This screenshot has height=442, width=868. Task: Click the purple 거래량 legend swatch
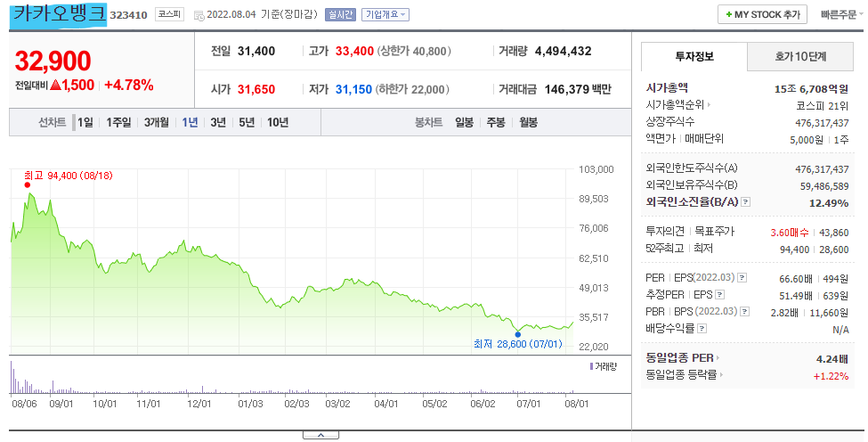pyautogui.click(x=592, y=366)
